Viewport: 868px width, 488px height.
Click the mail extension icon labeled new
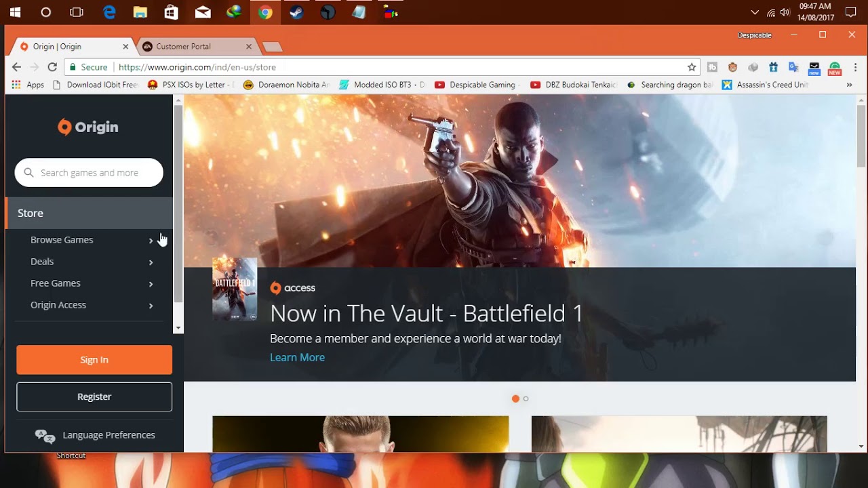[814, 68]
